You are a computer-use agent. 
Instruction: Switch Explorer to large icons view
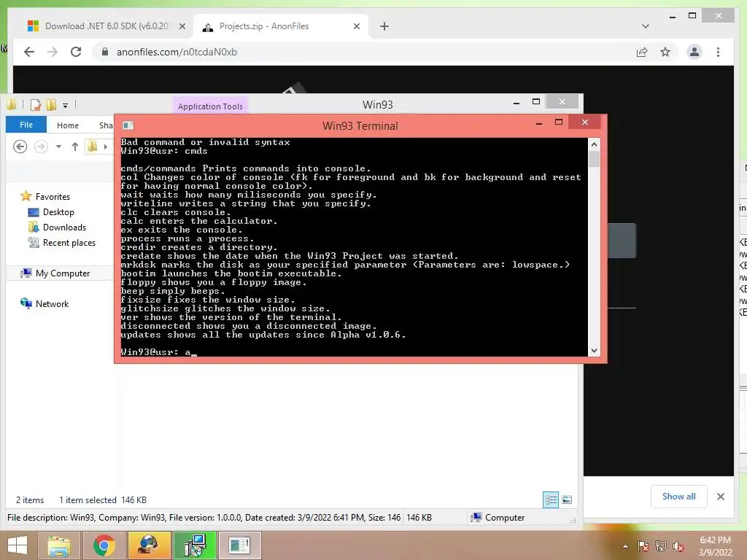[567, 499]
